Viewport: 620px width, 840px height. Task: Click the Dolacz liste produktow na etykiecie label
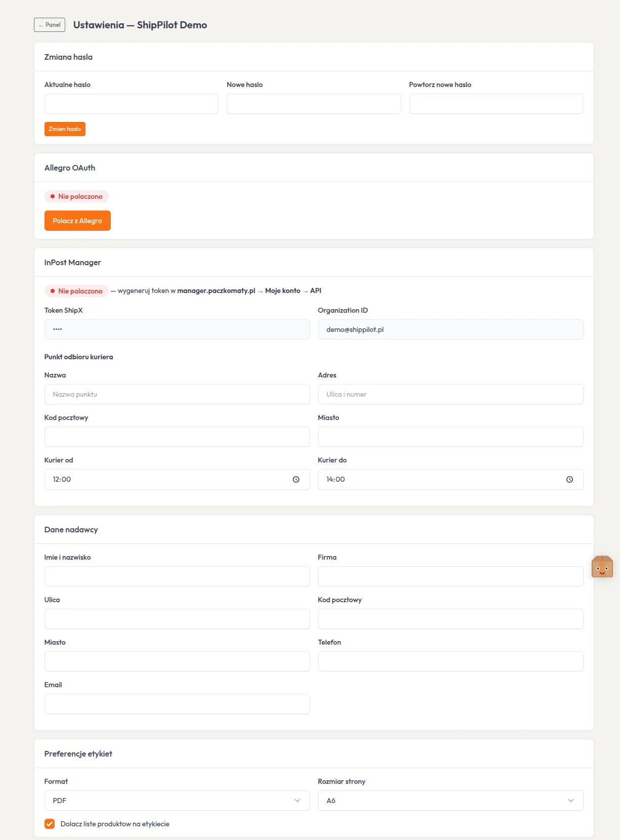115,824
